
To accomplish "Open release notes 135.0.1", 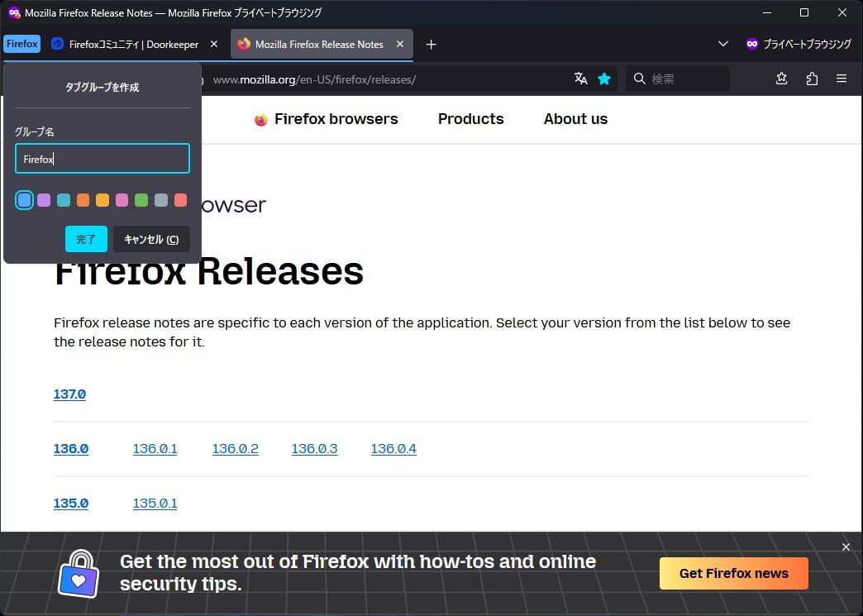I will (x=155, y=504).
